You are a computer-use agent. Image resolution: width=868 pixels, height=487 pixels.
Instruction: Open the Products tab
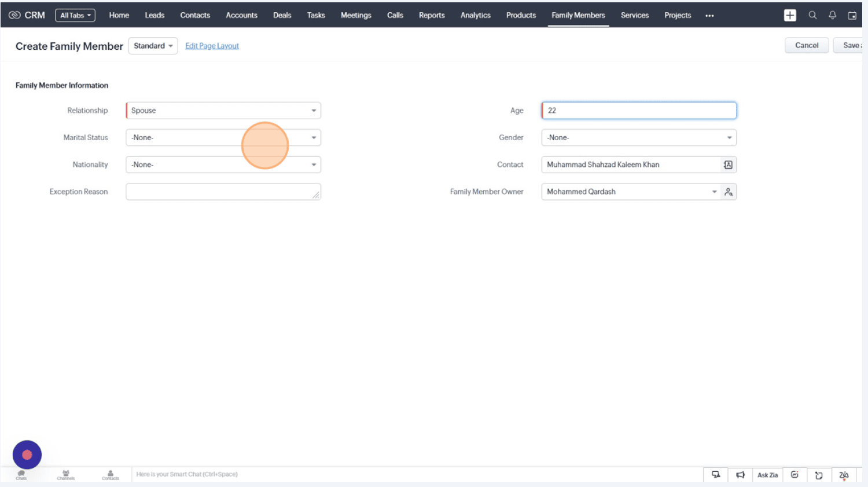[521, 16]
